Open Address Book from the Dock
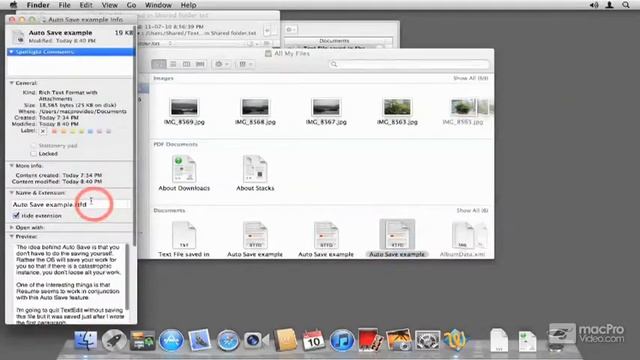This screenshot has height=360, width=640. tap(285, 340)
